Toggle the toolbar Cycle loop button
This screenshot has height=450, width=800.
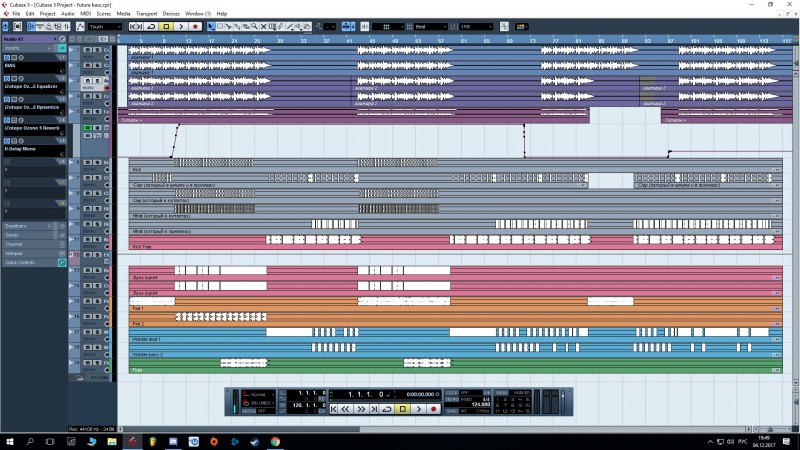tap(151, 27)
